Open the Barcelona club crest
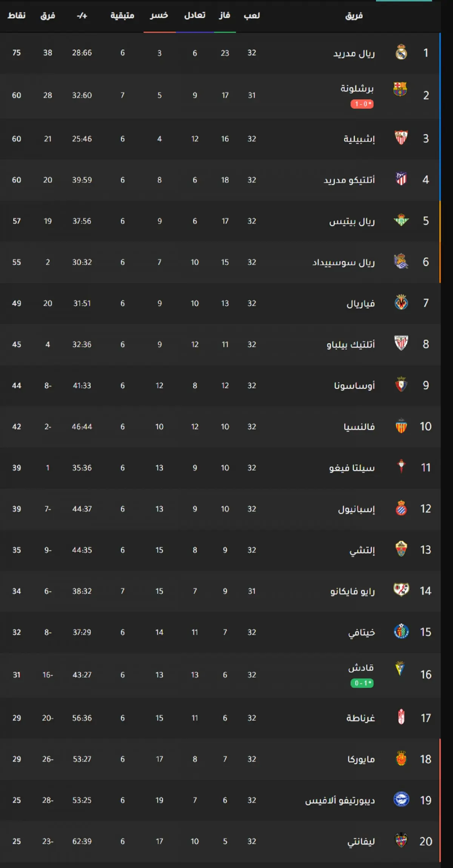The height and width of the screenshot is (868, 453). (400, 89)
